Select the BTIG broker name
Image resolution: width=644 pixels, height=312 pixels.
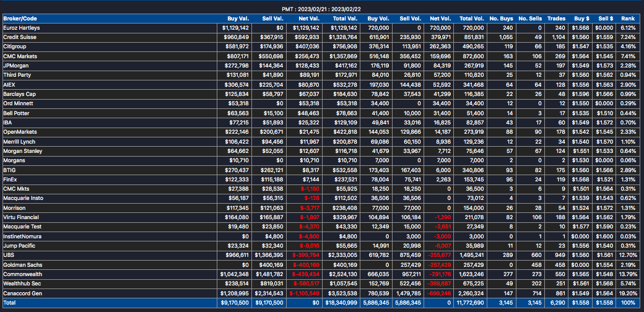pyautogui.click(x=9, y=170)
